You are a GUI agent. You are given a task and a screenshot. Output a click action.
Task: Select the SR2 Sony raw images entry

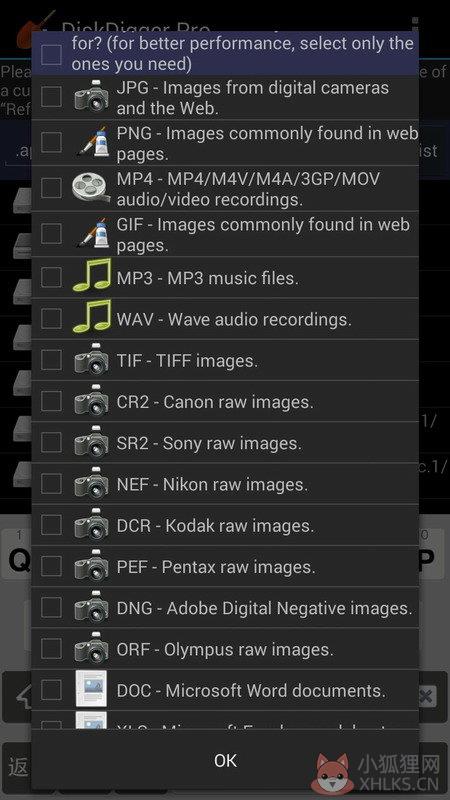(x=225, y=442)
